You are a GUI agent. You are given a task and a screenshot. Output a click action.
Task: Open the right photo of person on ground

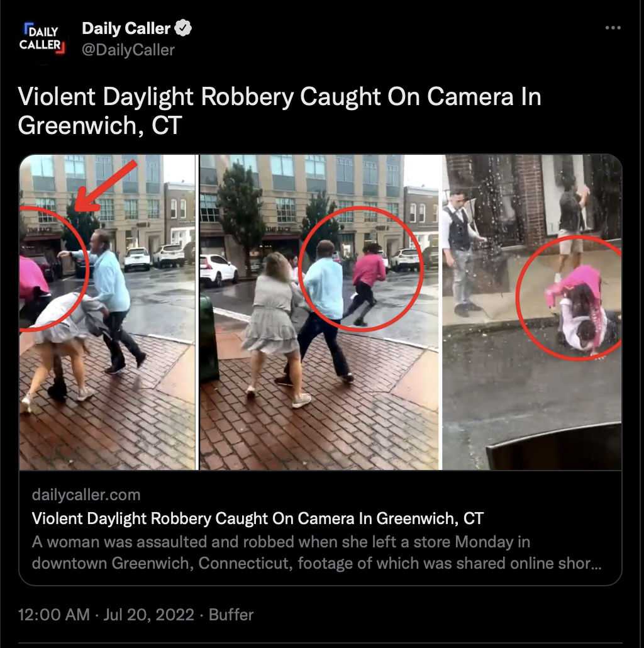532,312
